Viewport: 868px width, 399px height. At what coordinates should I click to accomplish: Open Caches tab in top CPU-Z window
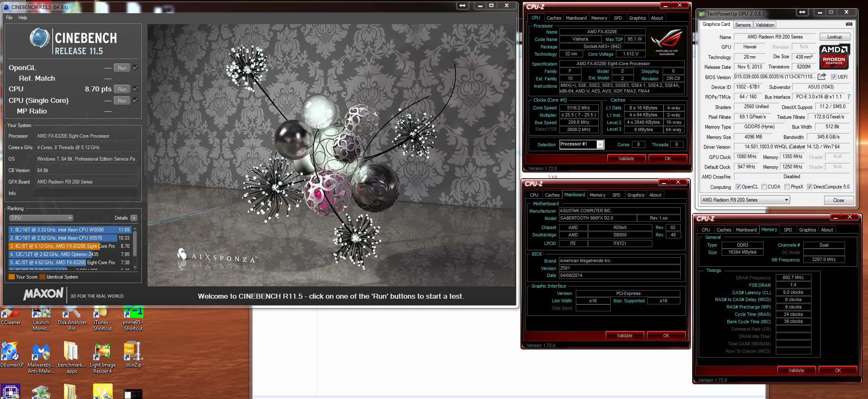(554, 18)
